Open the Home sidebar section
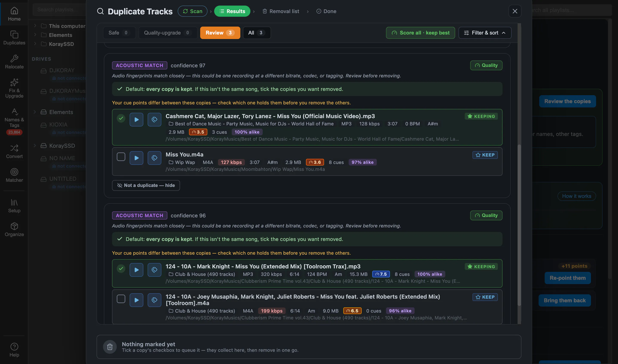The image size is (618, 364). (14, 14)
